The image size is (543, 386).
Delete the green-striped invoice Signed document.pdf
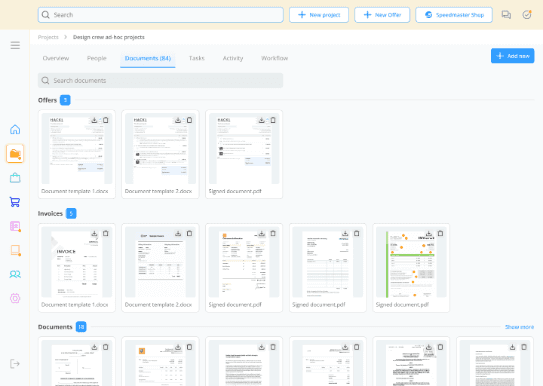[x=440, y=233]
